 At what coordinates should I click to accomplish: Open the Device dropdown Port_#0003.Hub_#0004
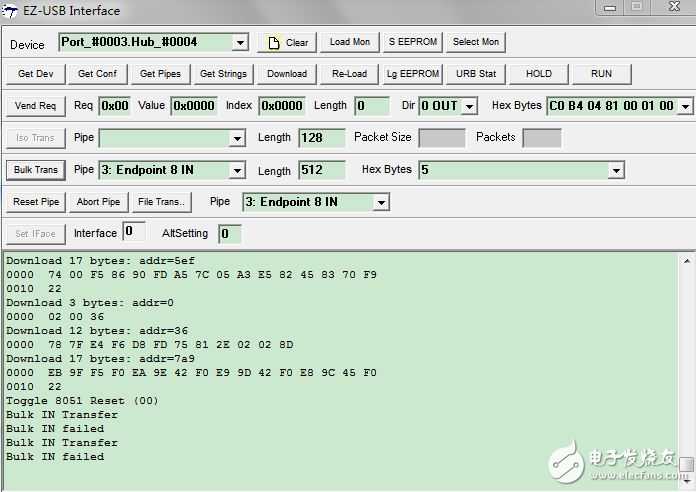[240, 43]
